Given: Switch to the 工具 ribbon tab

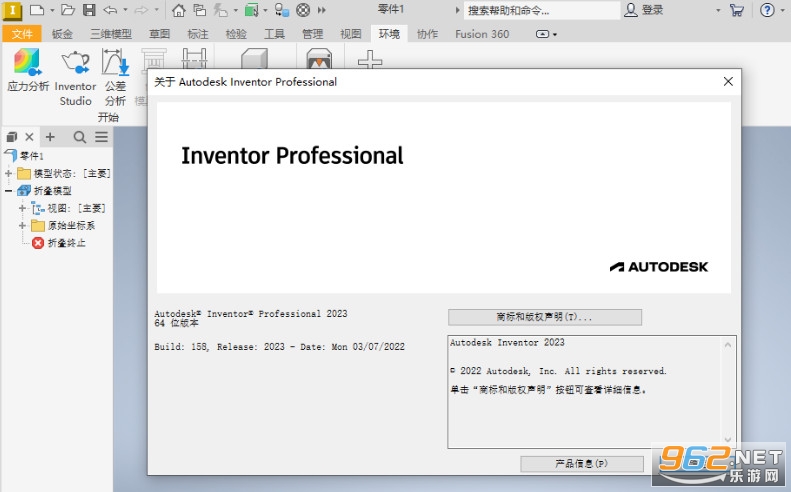Looking at the screenshot, I should pyautogui.click(x=274, y=34).
